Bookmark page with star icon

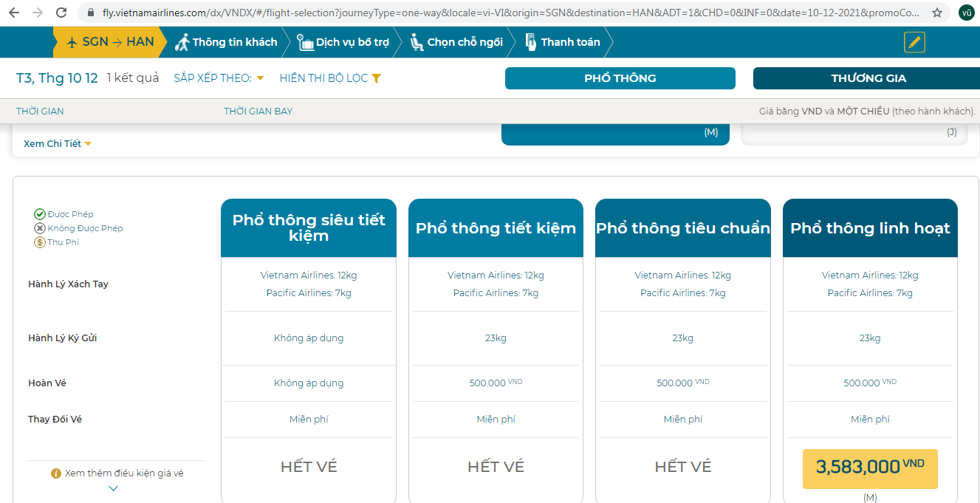pyautogui.click(x=937, y=13)
